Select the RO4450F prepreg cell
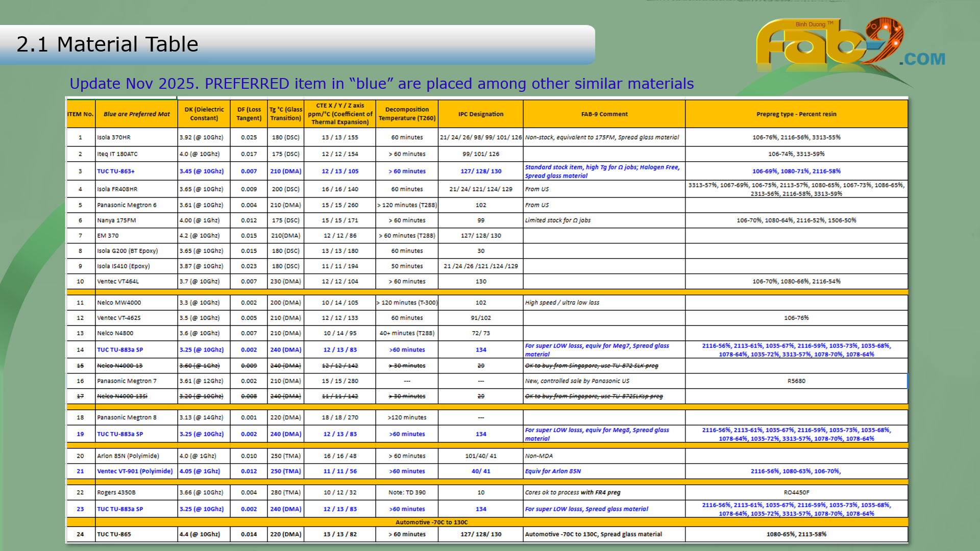This screenshot has height=551, width=980. pos(796,493)
